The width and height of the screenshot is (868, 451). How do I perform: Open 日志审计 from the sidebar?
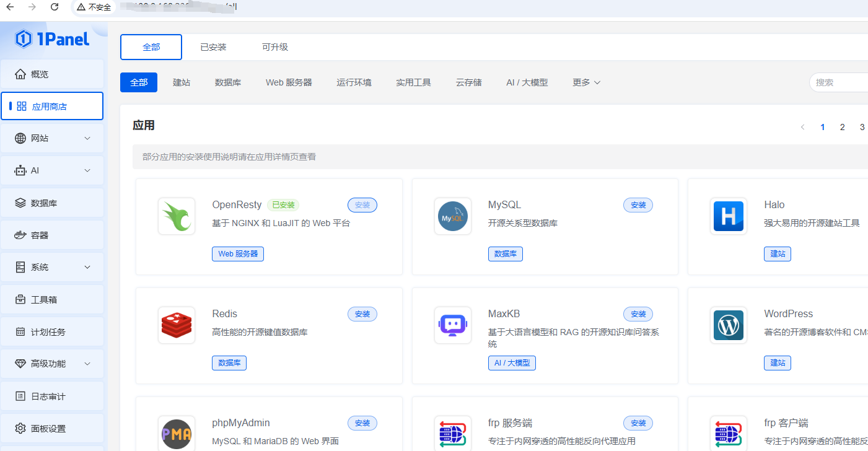click(x=52, y=396)
